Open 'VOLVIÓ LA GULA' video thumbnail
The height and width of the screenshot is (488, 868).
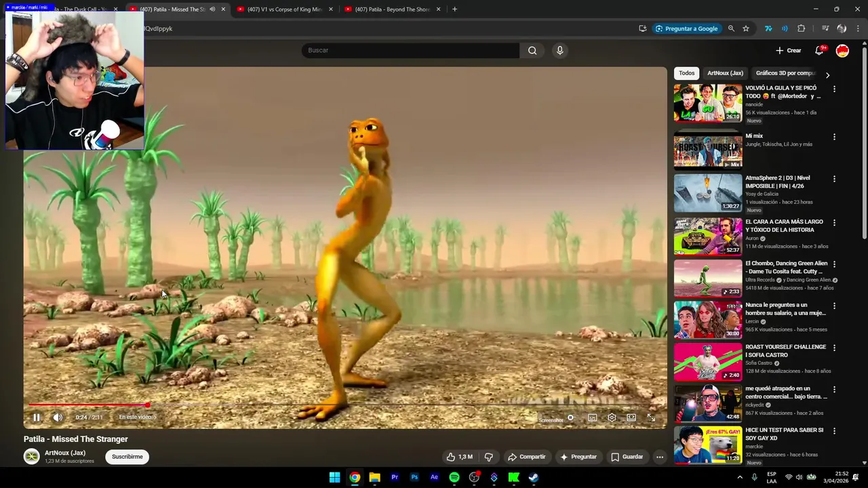708,103
